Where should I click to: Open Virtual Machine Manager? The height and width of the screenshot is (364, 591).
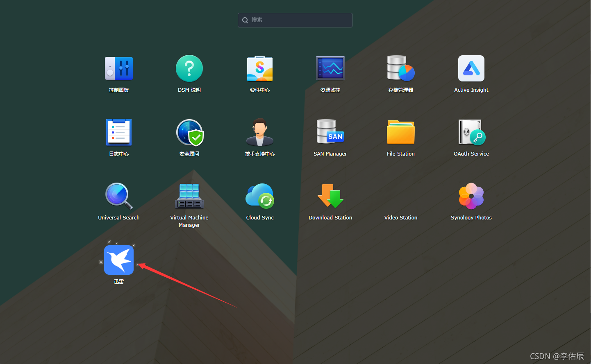[x=189, y=196]
